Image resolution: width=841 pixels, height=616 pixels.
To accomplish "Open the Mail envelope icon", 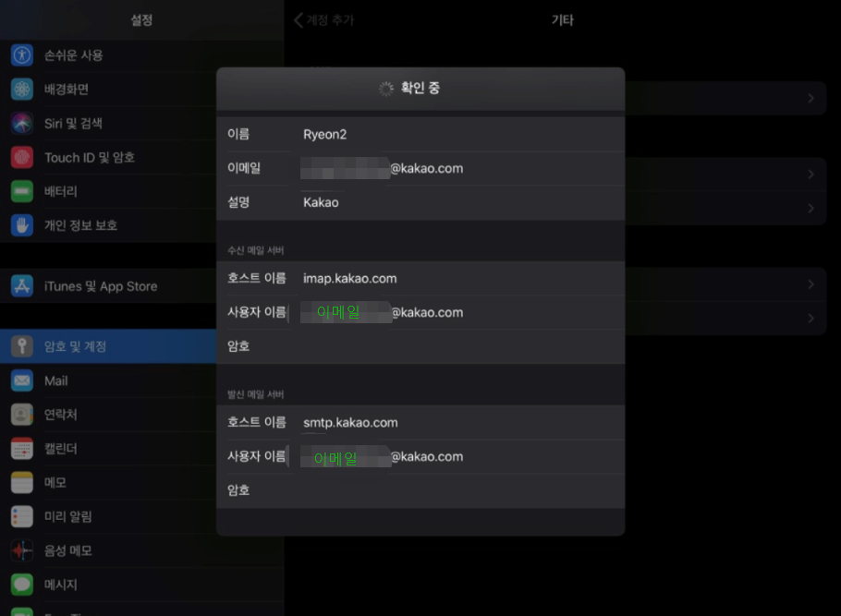I will pyautogui.click(x=22, y=380).
